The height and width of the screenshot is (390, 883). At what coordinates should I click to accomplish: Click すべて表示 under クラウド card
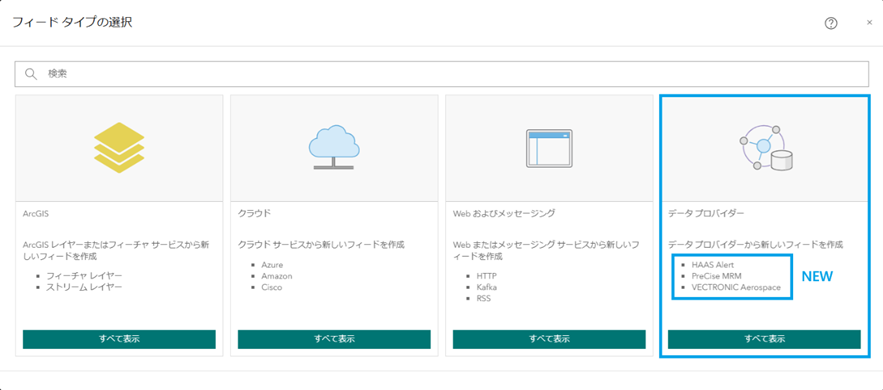334,339
